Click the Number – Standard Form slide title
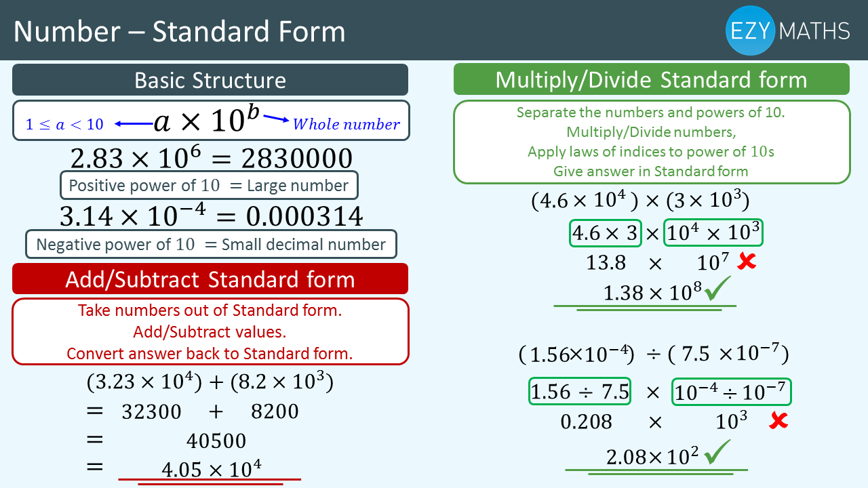This screenshot has height=488, width=868. tap(179, 31)
